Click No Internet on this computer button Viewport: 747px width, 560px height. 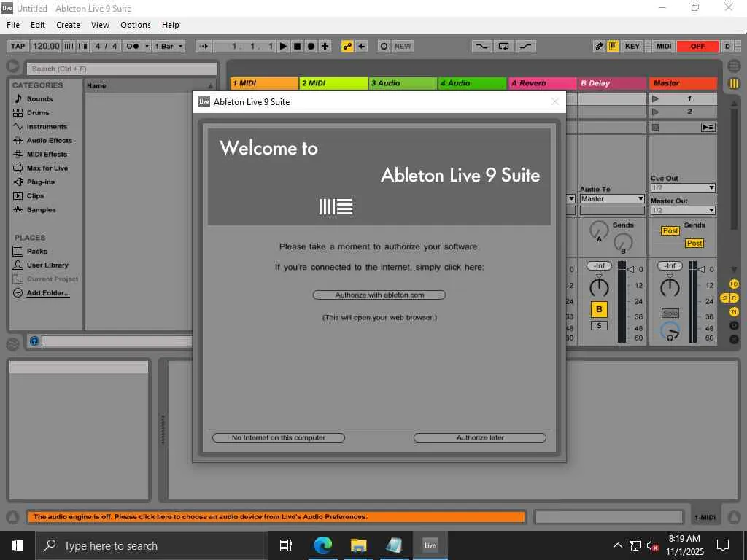click(279, 437)
